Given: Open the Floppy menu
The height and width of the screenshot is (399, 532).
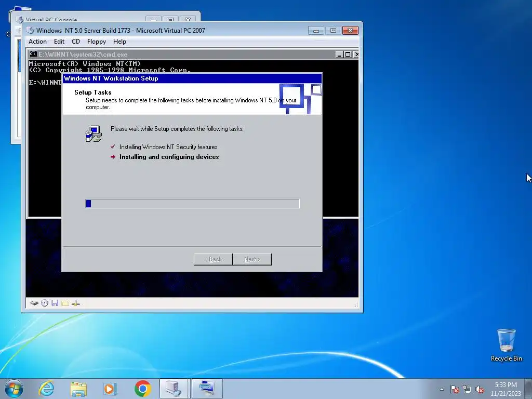Looking at the screenshot, I should click(96, 42).
